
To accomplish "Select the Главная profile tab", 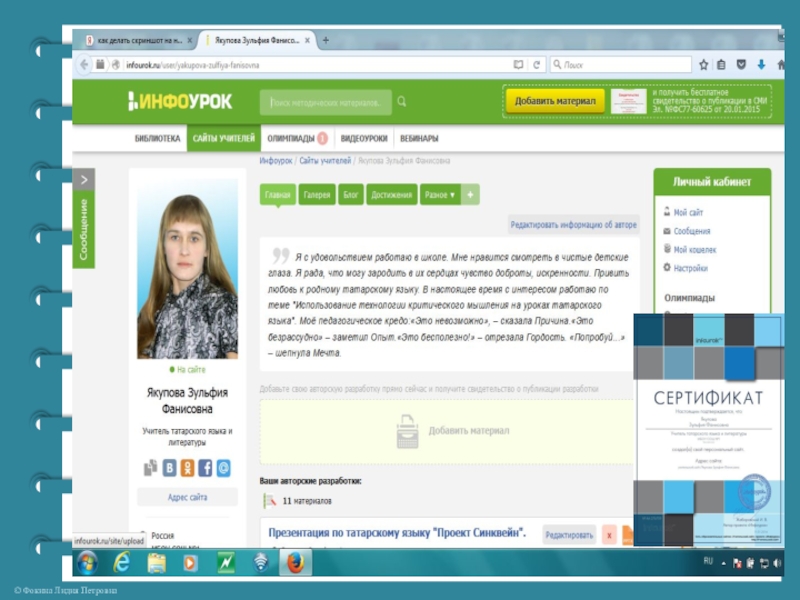I will point(278,195).
